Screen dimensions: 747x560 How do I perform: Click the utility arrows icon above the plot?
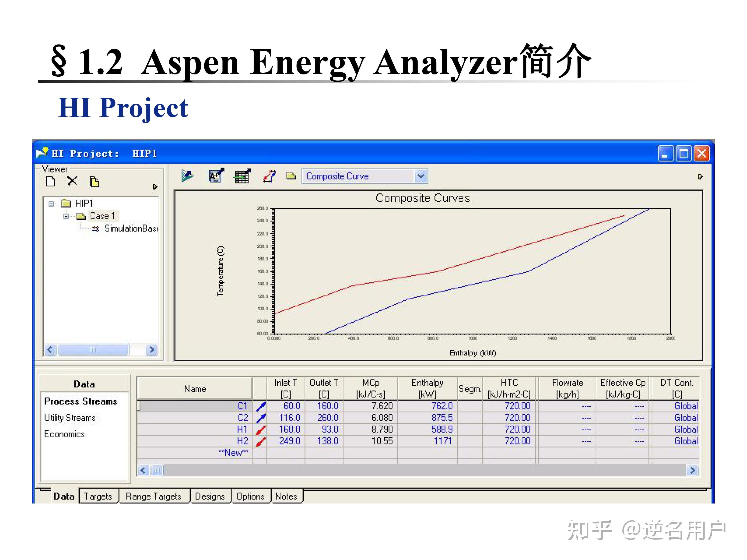pos(269,176)
